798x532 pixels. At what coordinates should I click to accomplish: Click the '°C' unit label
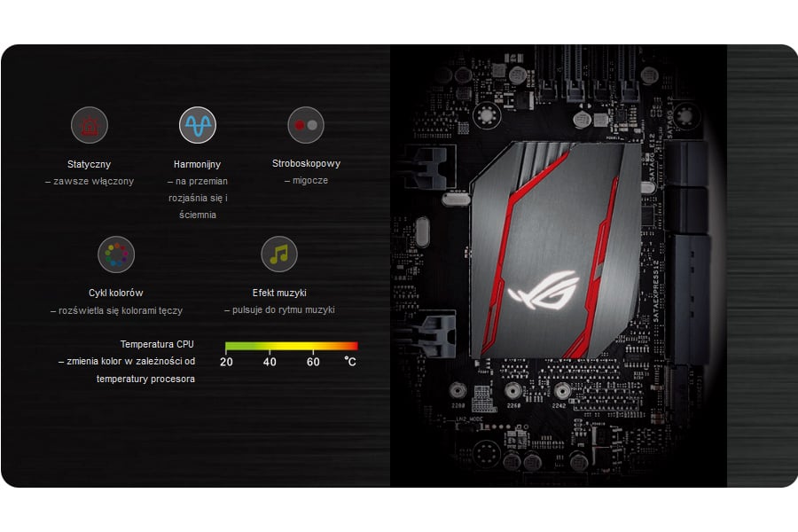(350, 362)
